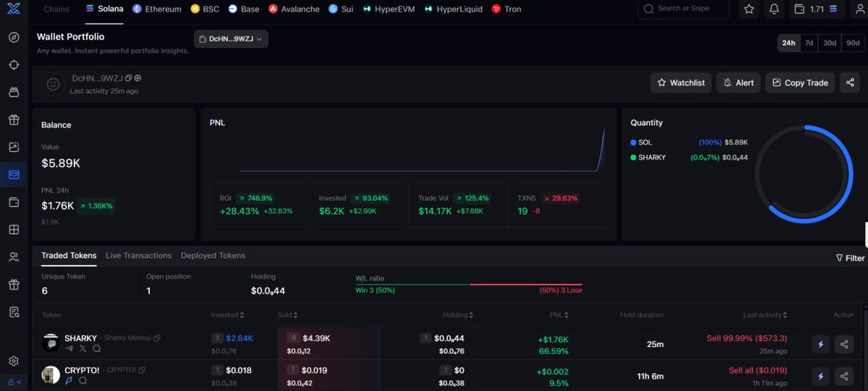Open SHARKY Telegram link icon
This screenshot has width=868, height=391.
point(69,348)
